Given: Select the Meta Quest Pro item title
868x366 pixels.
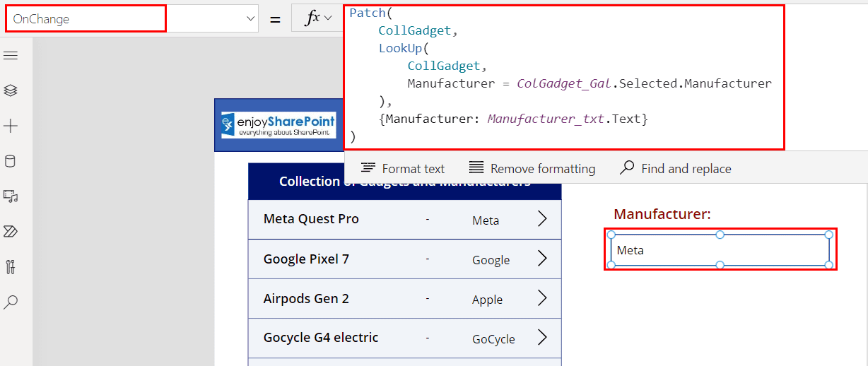Looking at the screenshot, I should (x=311, y=219).
